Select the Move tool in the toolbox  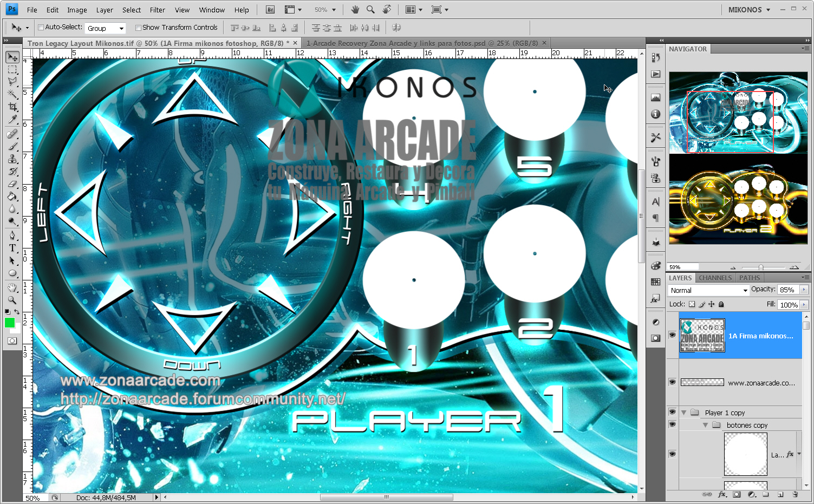pyautogui.click(x=12, y=57)
